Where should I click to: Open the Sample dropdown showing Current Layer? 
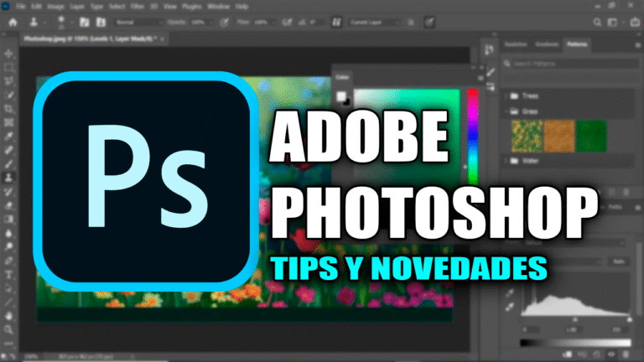pos(374,22)
